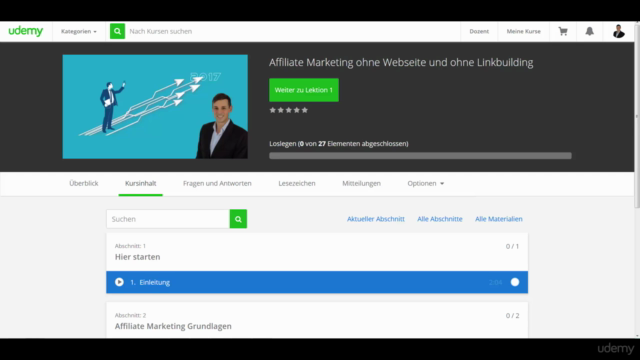640x360 pixels.
Task: Click the Udemy logo in header
Action: pos(26,31)
